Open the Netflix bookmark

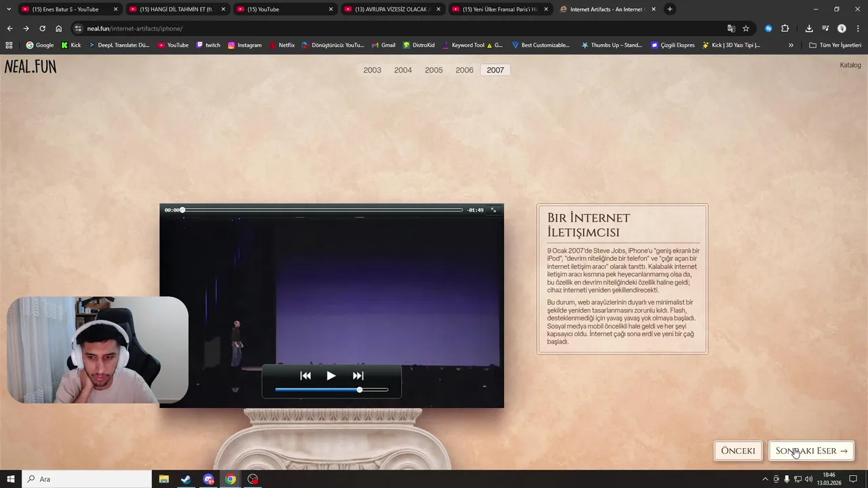(x=282, y=45)
